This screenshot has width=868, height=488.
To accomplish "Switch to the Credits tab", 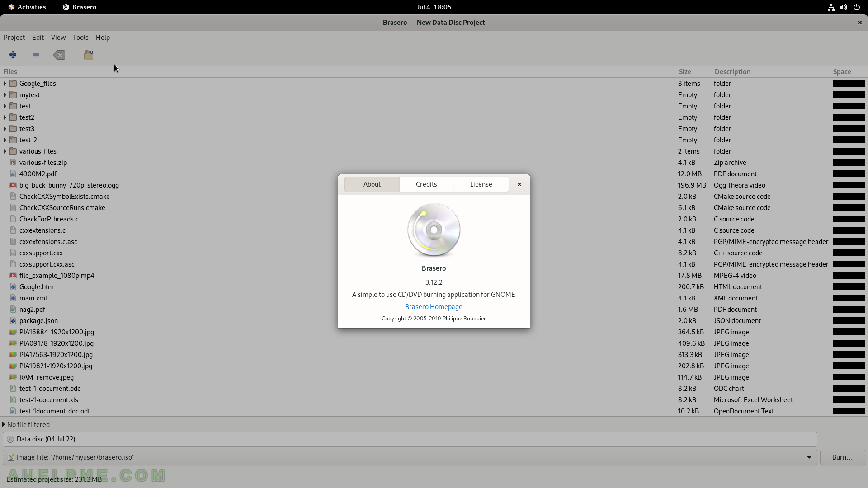I will [x=426, y=184].
